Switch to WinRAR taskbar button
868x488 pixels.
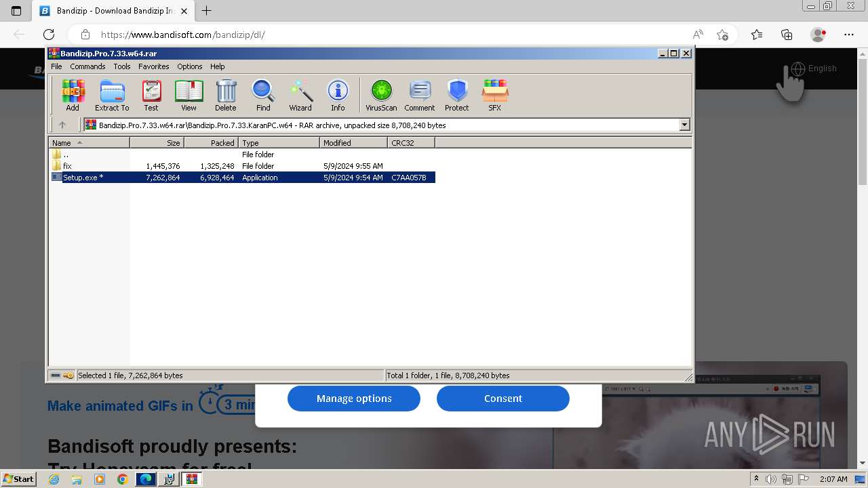[192, 479]
